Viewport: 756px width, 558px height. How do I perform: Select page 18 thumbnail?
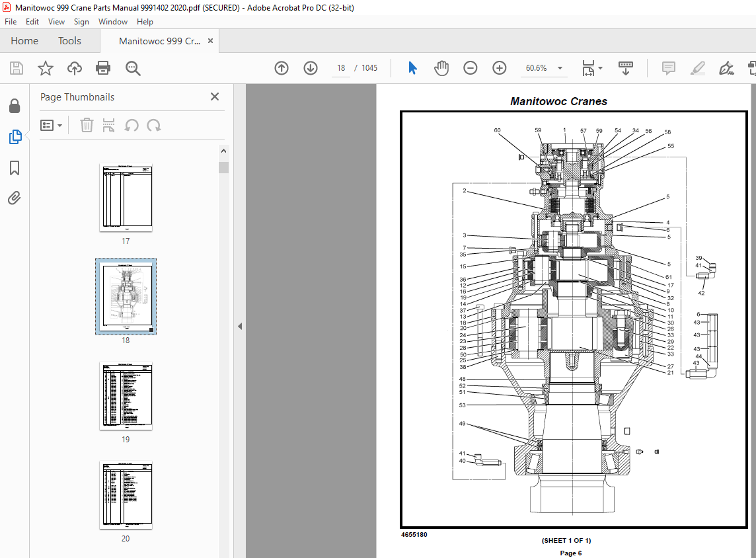coord(126,297)
